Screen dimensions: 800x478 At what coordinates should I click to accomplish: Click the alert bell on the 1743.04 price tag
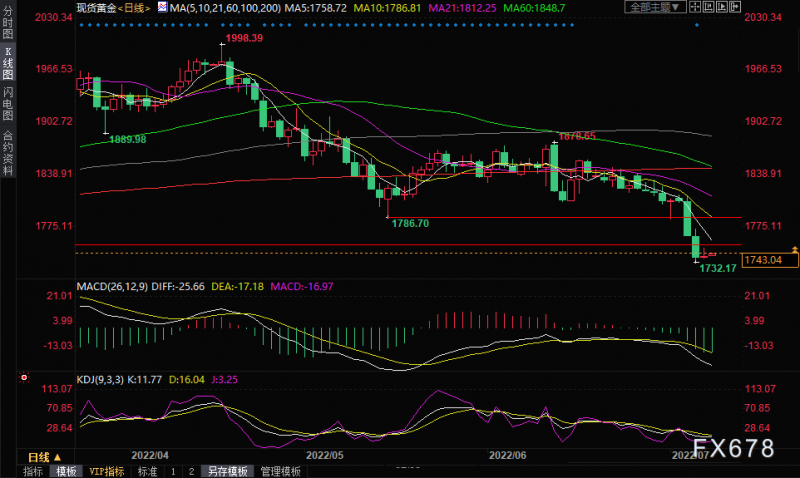click(x=793, y=249)
